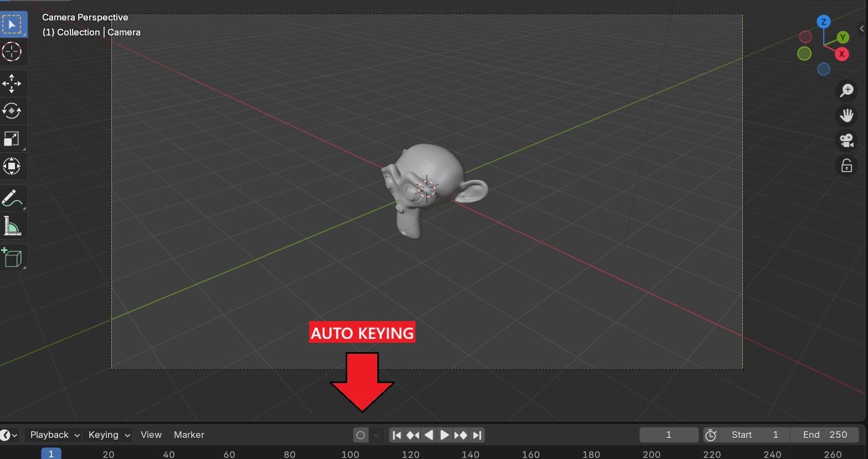Open the View menu in the timeline

tap(151, 435)
